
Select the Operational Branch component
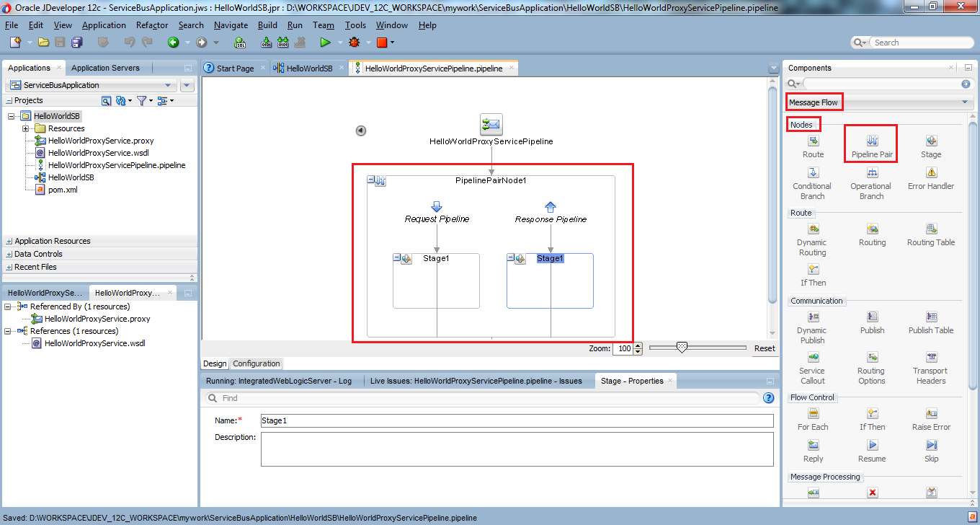click(872, 184)
